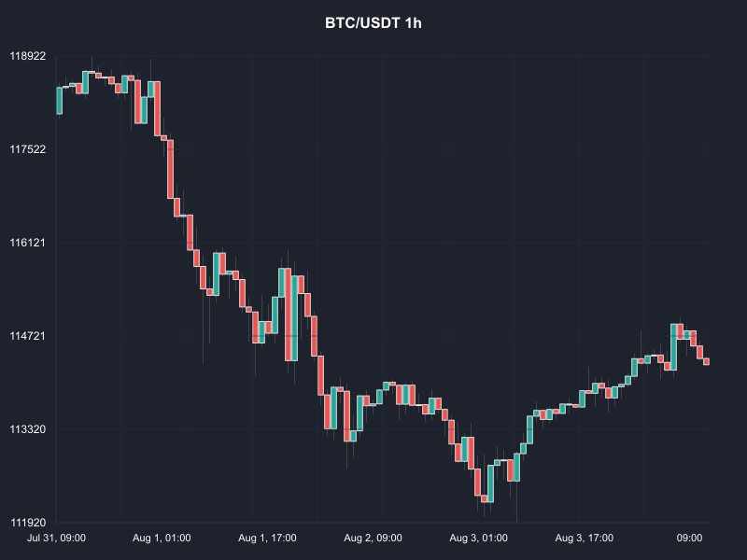Screen dimensions: 747x560
Task: Click the Aug 3, 01:00 time label
Action: coord(478,539)
